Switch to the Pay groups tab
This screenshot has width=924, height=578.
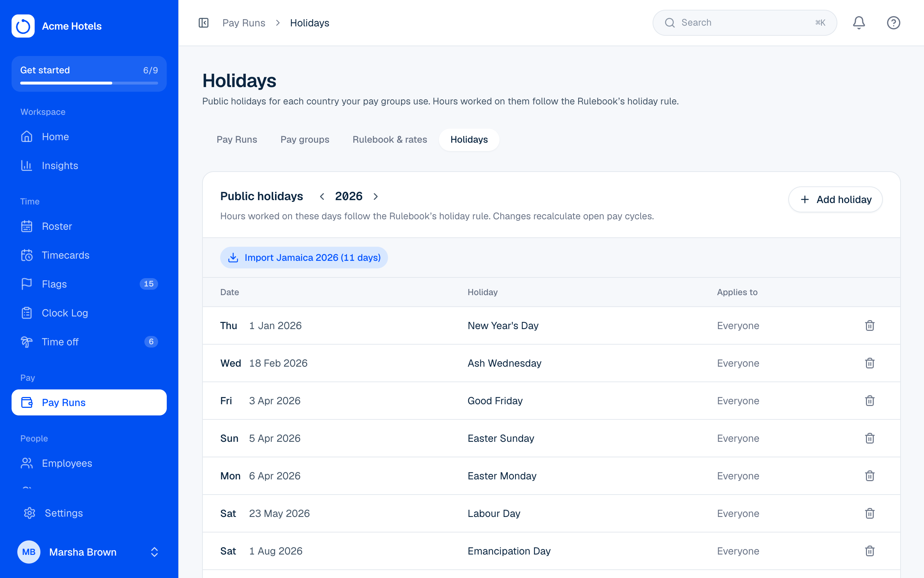(x=305, y=139)
